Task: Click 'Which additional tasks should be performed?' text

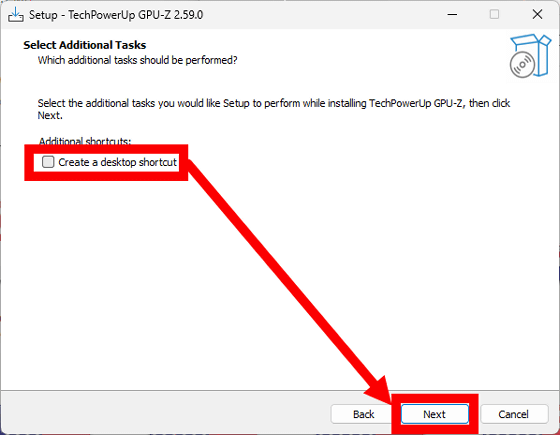Action: click(x=138, y=60)
